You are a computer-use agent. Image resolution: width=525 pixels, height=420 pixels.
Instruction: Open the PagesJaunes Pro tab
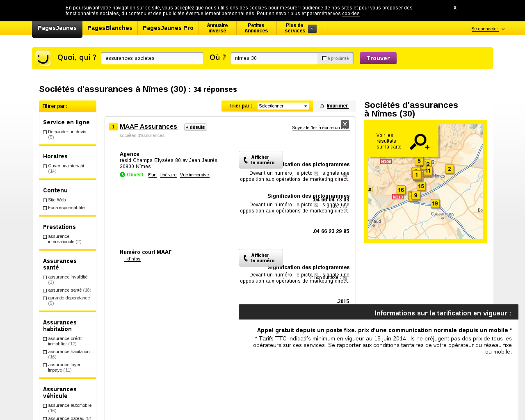168,28
